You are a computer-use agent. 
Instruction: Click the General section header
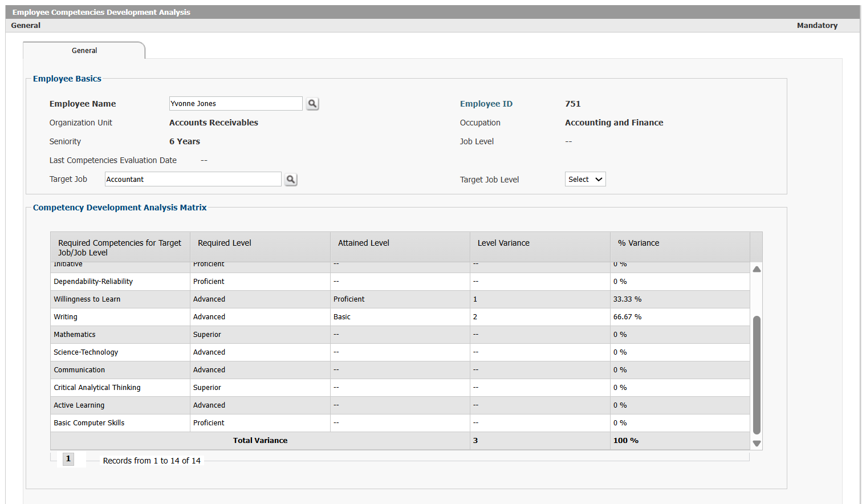pyautogui.click(x=26, y=26)
